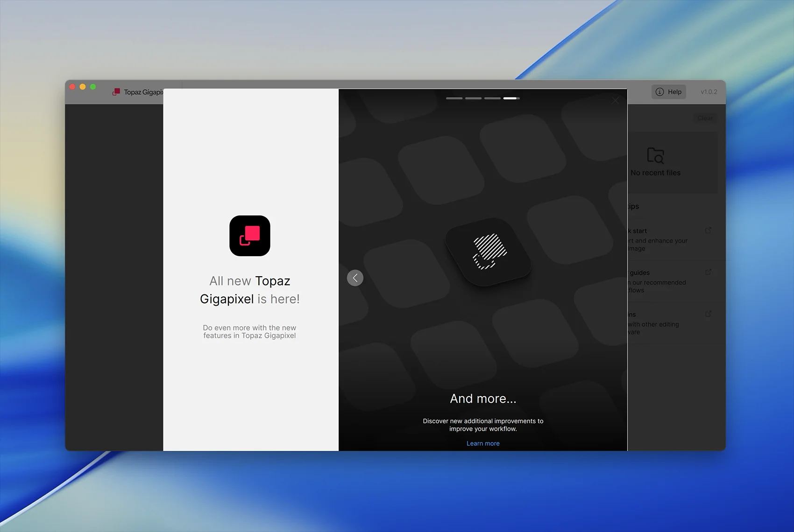This screenshot has height=532, width=794.
Task: Click the No recent files folder icon
Action: (x=655, y=155)
